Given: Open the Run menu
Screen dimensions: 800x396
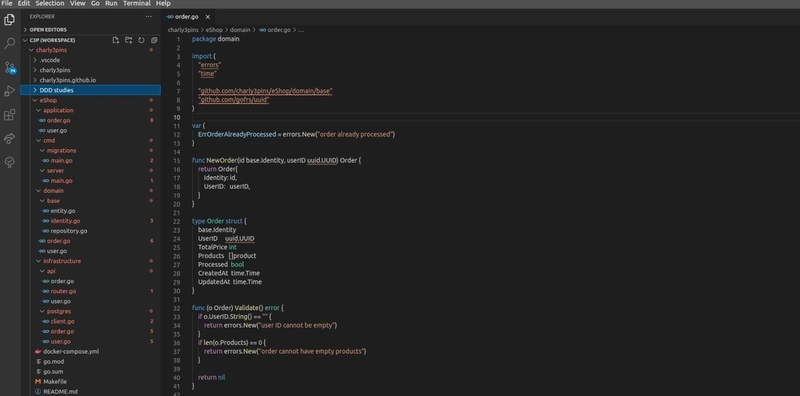Looking at the screenshot, I should click(111, 4).
